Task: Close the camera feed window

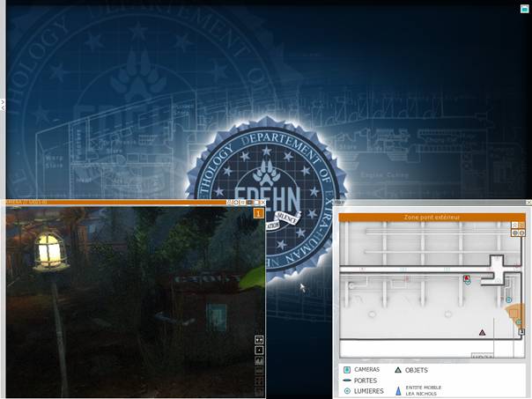Action: pyautogui.click(x=263, y=203)
